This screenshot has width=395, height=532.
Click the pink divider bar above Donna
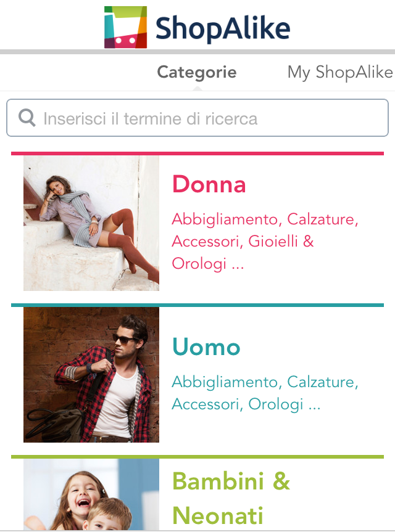pyautogui.click(x=197, y=153)
